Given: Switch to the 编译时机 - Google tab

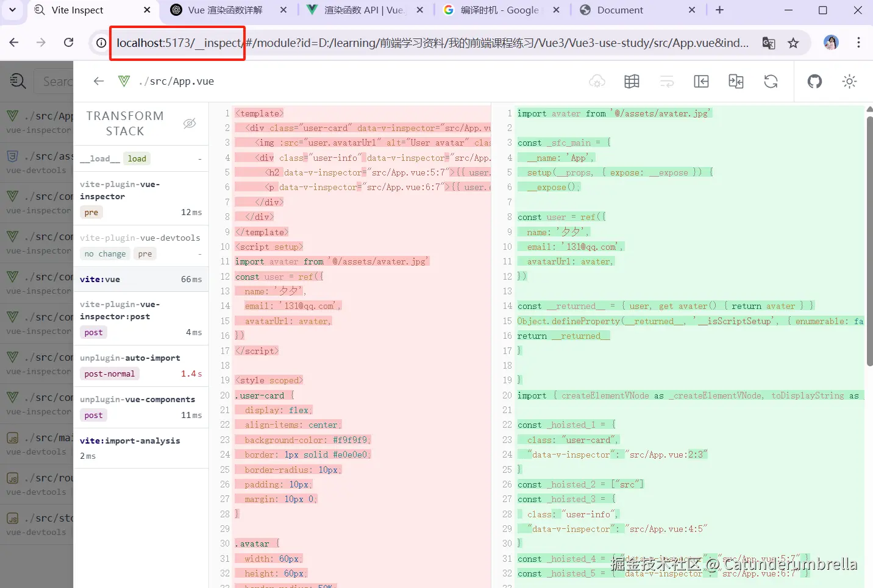Looking at the screenshot, I should [500, 10].
